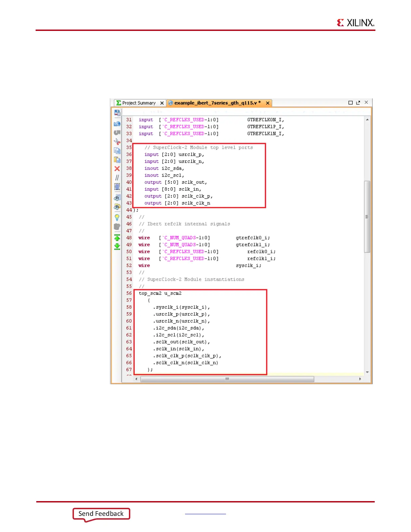Click 'top_scm2 u_scm2' instantiation line

[x=160, y=293]
